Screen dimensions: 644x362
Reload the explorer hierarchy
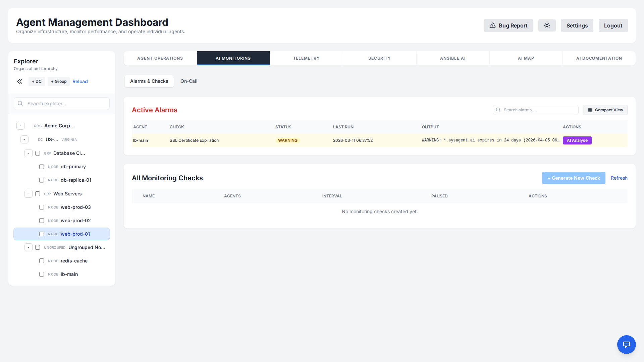[x=80, y=81]
